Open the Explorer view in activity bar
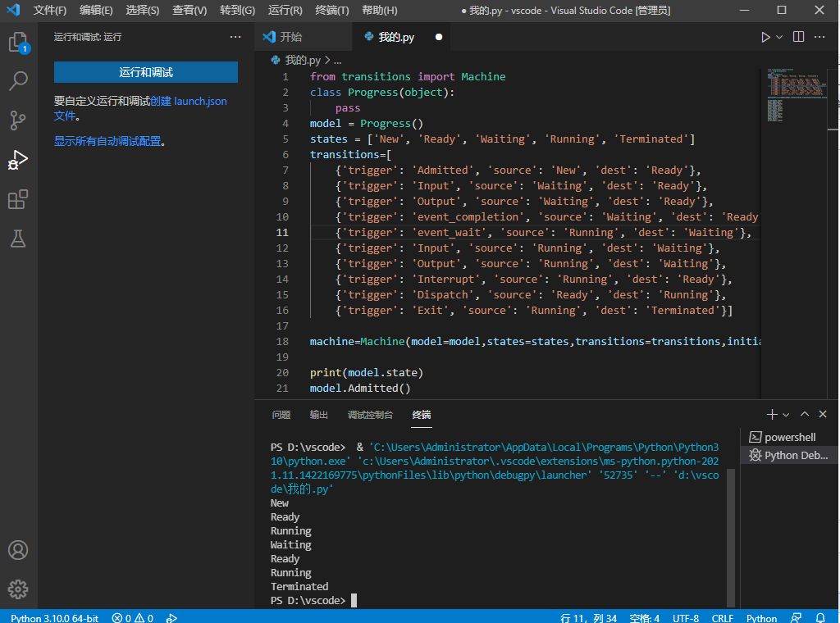 click(18, 43)
